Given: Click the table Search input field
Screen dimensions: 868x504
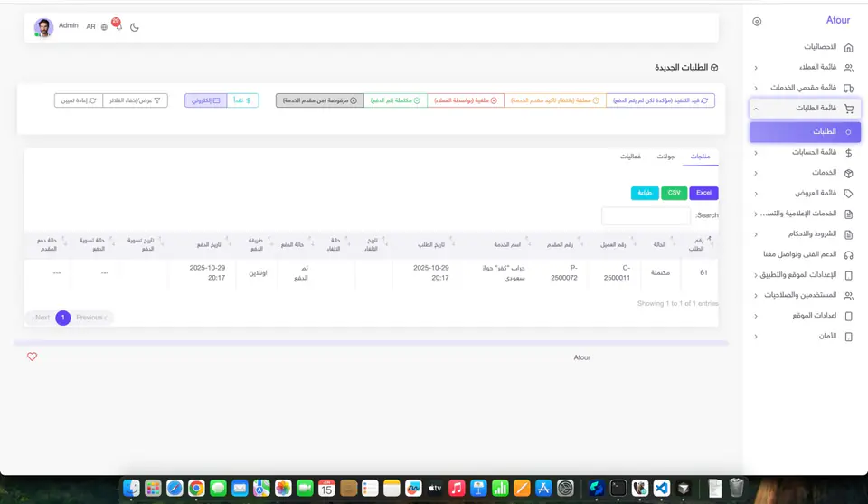Looking at the screenshot, I should [x=646, y=215].
